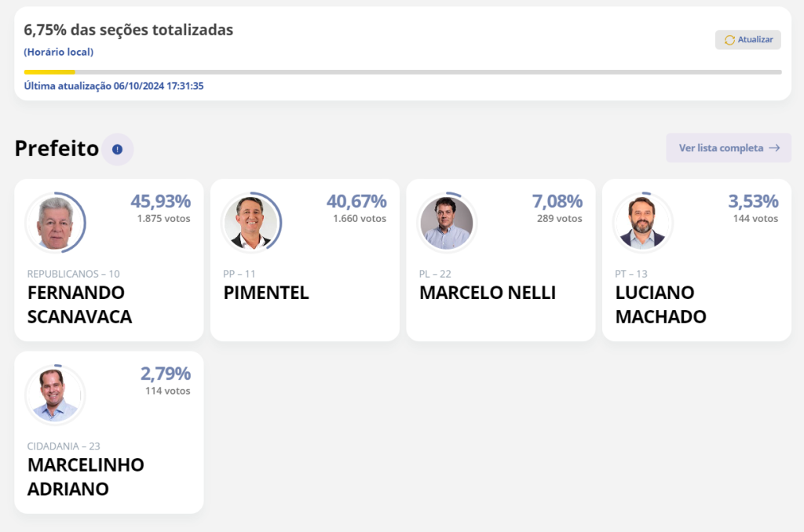
Task: Select the FERNANDO SCANAVACA name
Action: (79, 304)
